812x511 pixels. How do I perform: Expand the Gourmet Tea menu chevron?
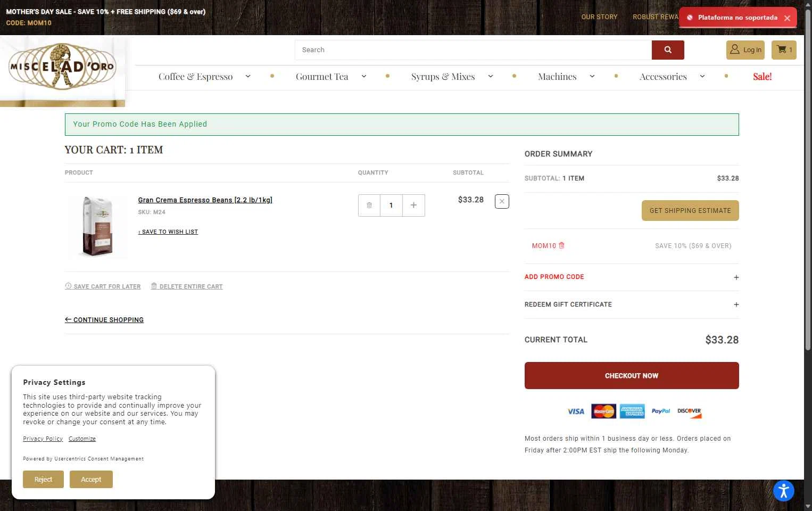[364, 77]
